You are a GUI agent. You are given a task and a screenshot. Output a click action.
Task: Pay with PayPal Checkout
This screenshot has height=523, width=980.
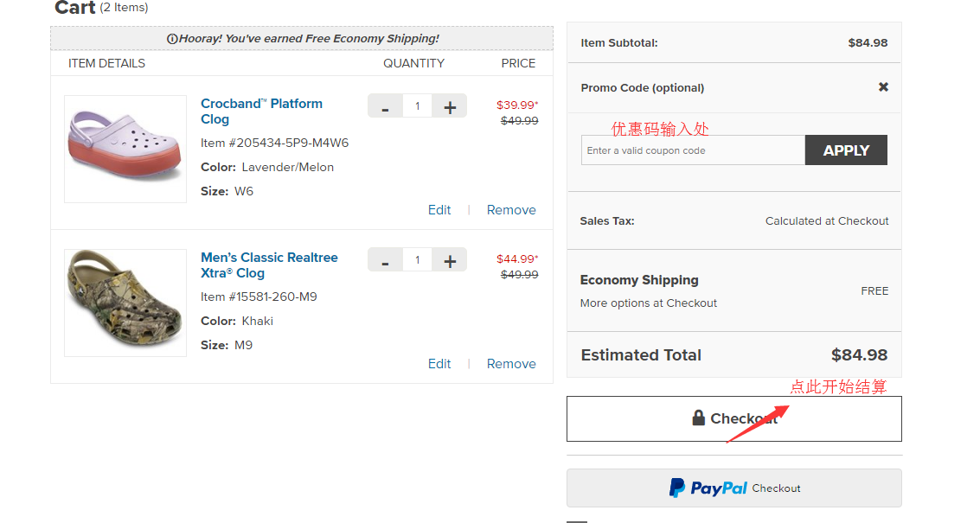coord(733,488)
